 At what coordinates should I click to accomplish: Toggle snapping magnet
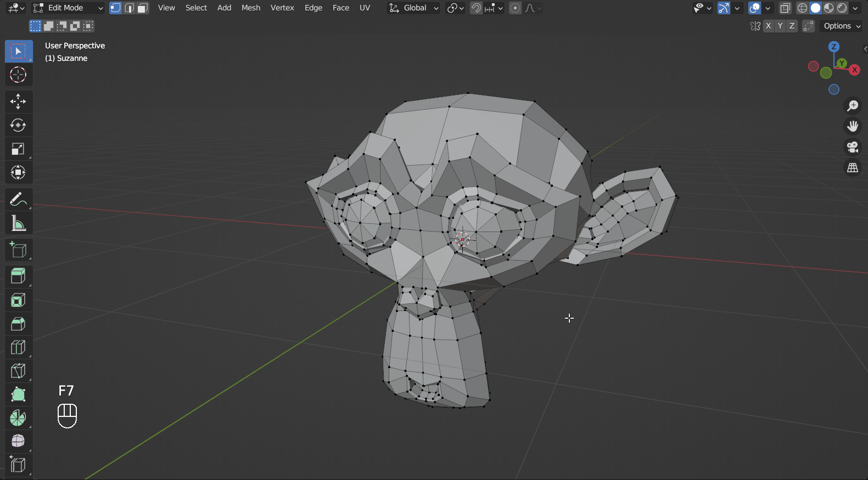476,8
